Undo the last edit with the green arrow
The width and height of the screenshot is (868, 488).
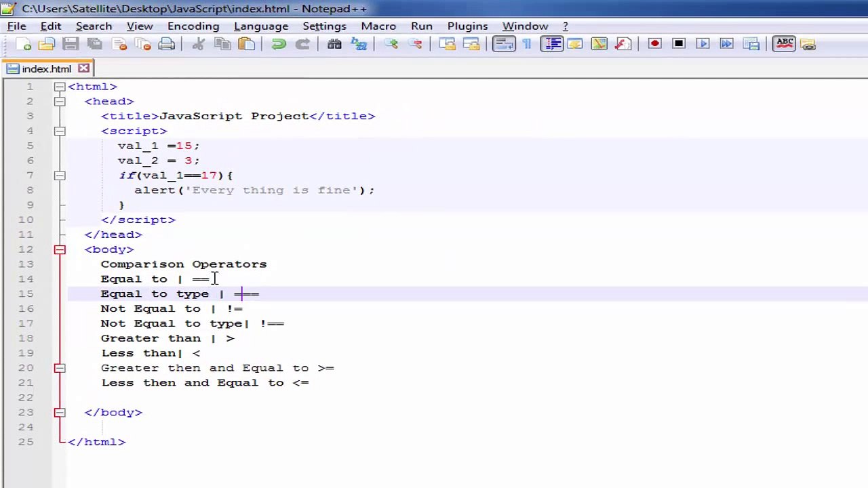(x=278, y=44)
